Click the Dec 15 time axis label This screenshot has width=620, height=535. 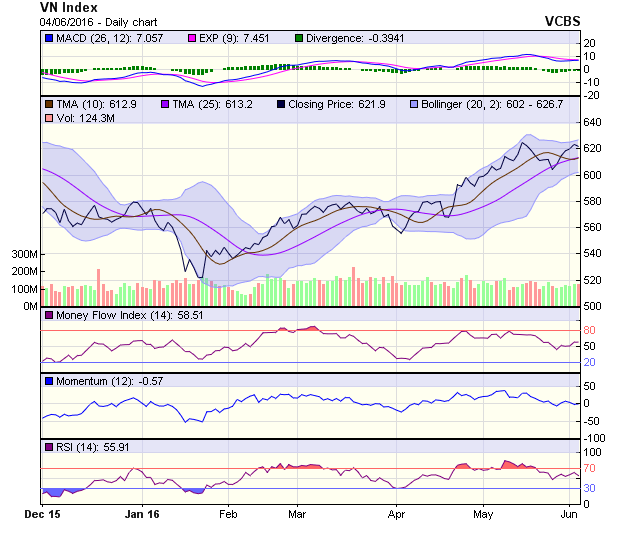pos(41,514)
